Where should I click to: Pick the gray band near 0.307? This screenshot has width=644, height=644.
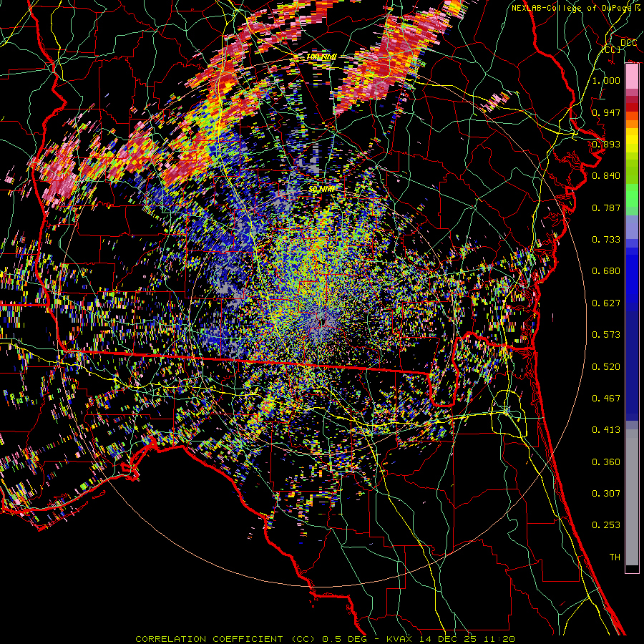click(x=632, y=497)
